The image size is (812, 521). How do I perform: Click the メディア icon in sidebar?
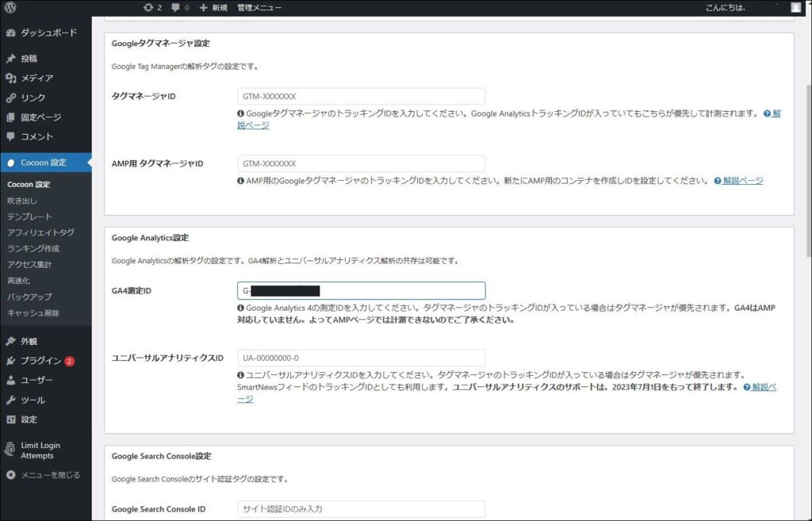pos(11,79)
